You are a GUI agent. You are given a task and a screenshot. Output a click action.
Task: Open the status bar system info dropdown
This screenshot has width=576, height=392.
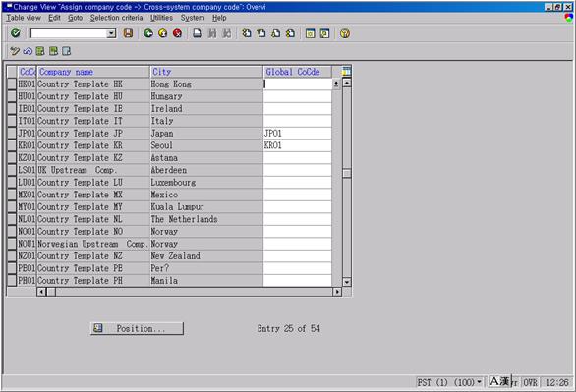point(479,382)
